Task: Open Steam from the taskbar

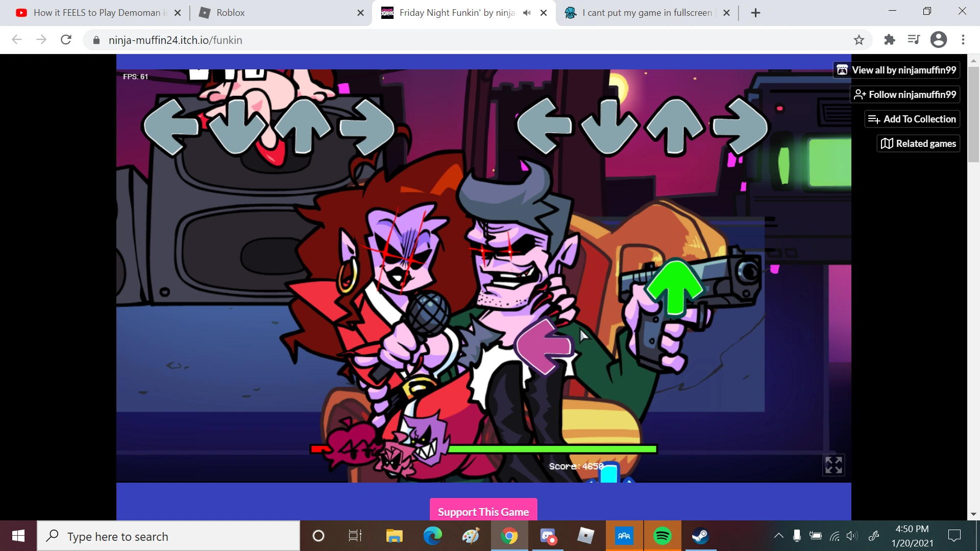Action: [x=700, y=536]
